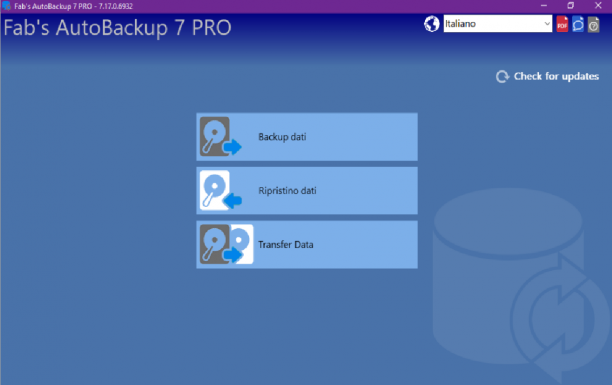The width and height of the screenshot is (612, 385).
Task: Click the Ripristino dati hard drive icon
Action: 221,191
